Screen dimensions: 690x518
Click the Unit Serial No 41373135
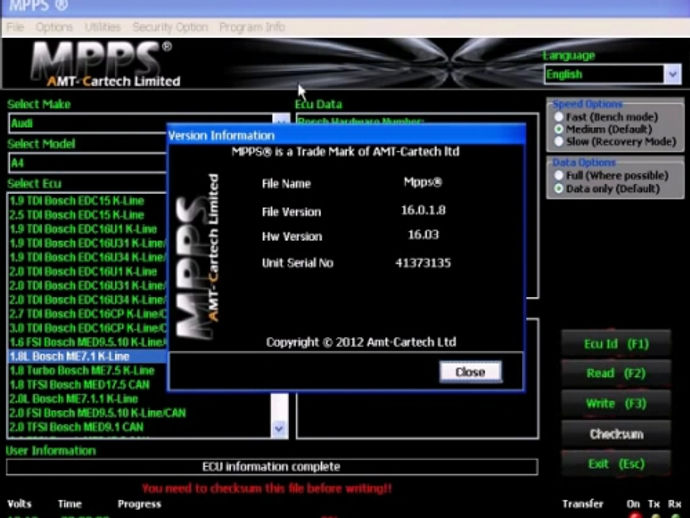click(x=423, y=263)
